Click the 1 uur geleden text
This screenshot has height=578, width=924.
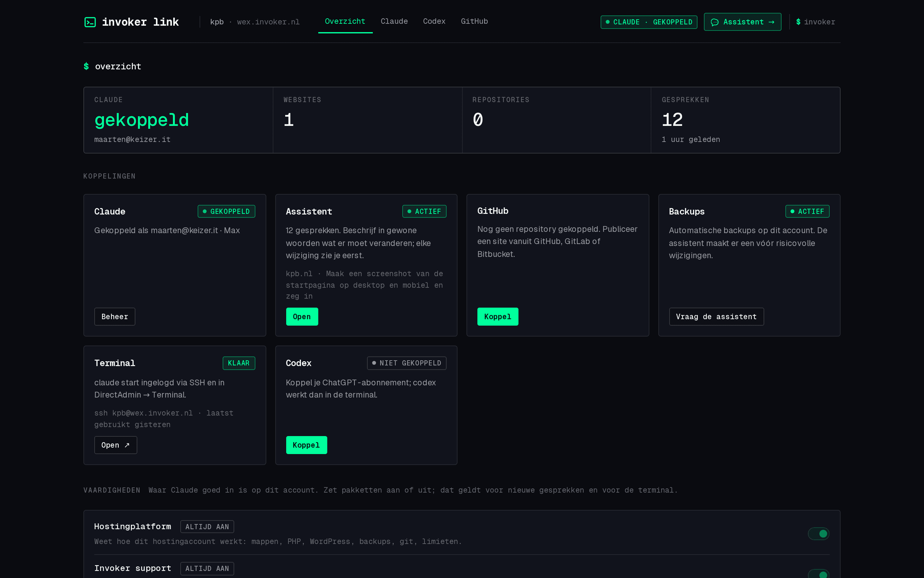[691, 140]
